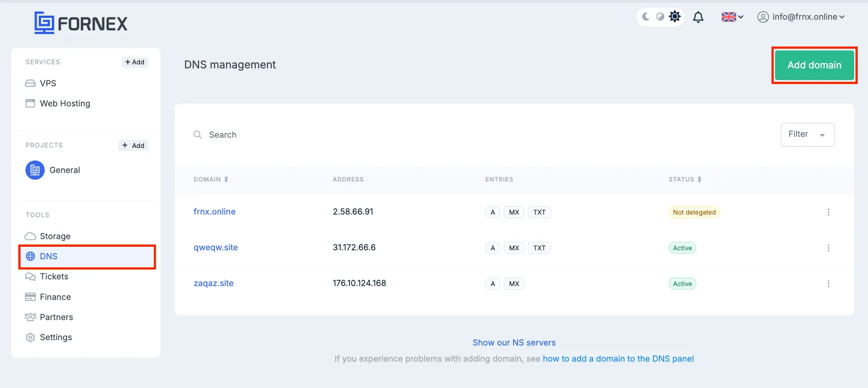Screen dimensions: 868x388
Task: Add a new service
Action: (x=135, y=62)
